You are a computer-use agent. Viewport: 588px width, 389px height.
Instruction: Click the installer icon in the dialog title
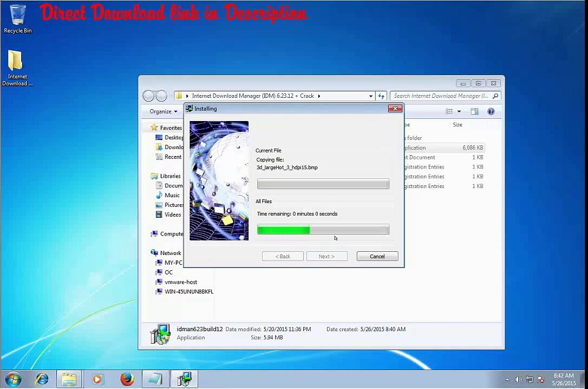pyautogui.click(x=189, y=109)
